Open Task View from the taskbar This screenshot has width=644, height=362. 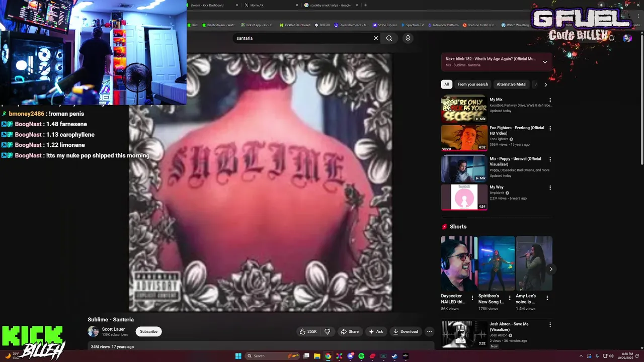pyautogui.click(x=306, y=356)
